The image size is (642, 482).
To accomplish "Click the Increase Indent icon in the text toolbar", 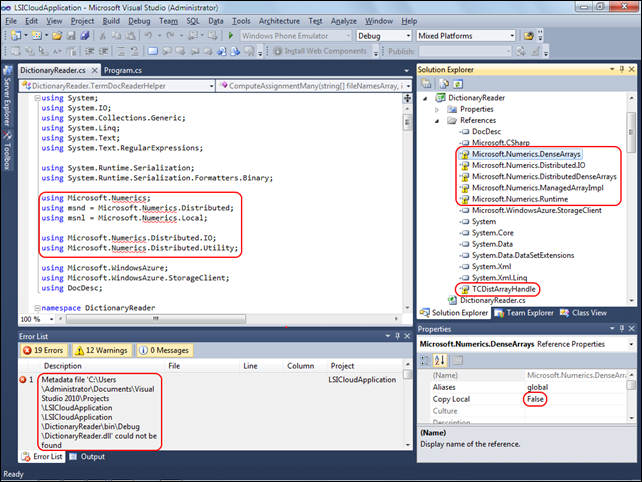I will click(x=104, y=51).
